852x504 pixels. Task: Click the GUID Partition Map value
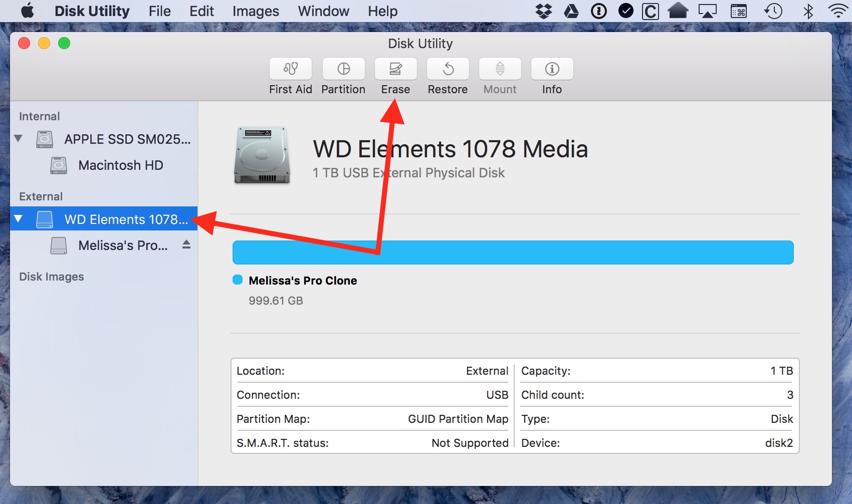tap(458, 419)
